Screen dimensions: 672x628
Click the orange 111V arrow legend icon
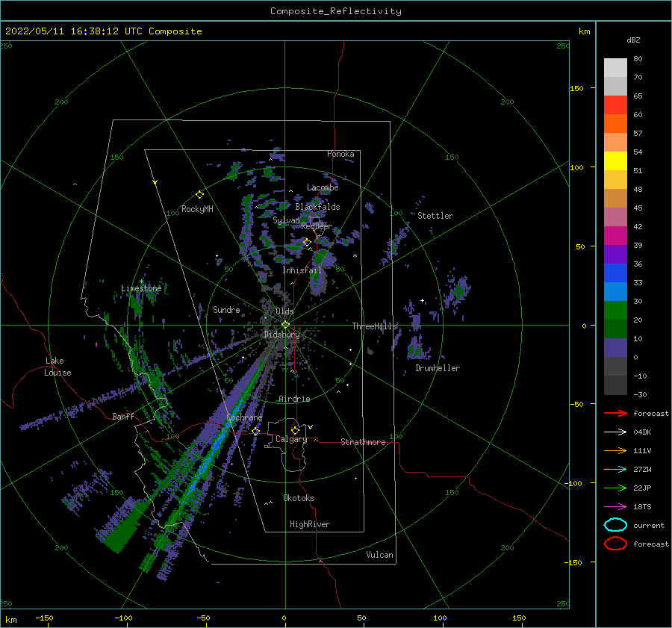click(x=615, y=450)
